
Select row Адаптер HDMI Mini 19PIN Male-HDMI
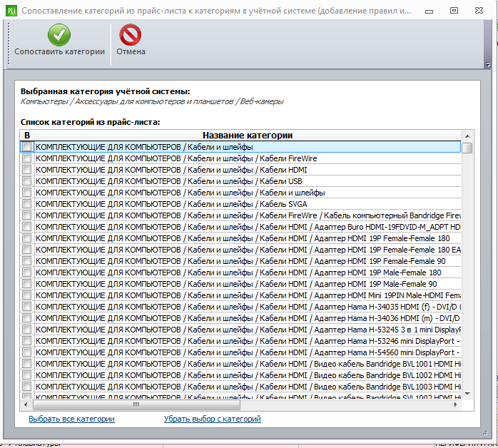click(248, 295)
